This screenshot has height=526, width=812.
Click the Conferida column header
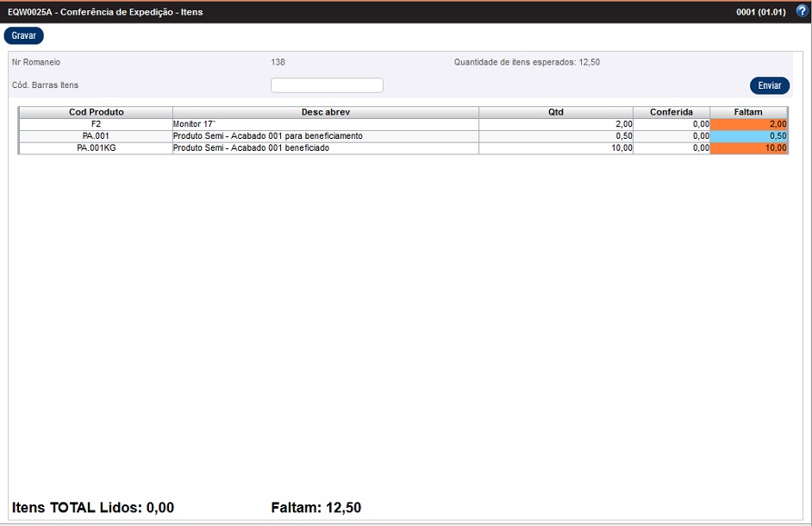pyautogui.click(x=671, y=112)
